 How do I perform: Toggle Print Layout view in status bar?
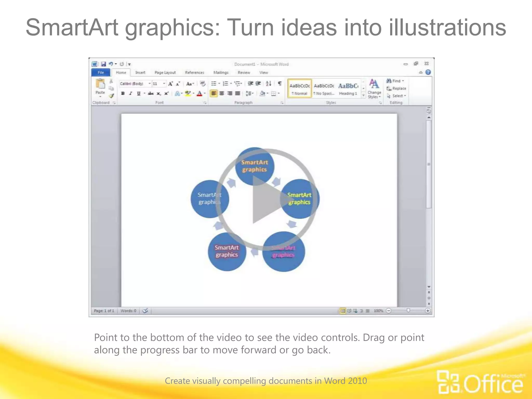(343, 311)
